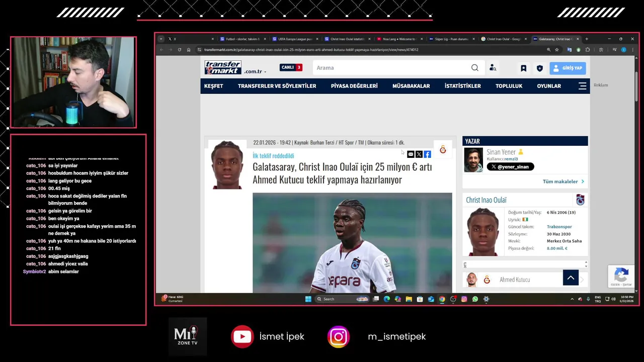Click the browser back arrow

[x=161, y=50]
